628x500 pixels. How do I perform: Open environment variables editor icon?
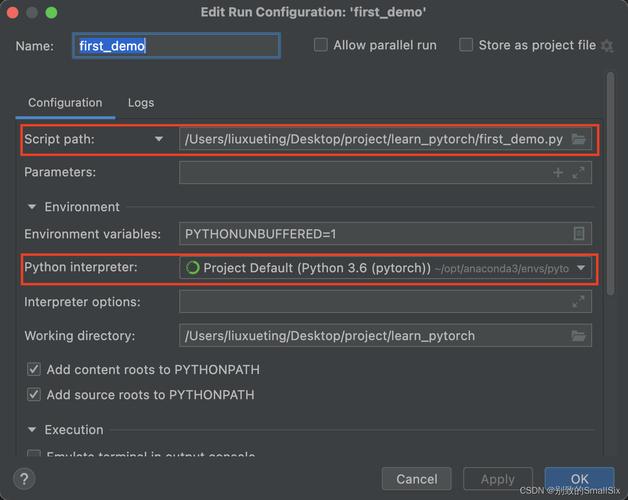(579, 233)
